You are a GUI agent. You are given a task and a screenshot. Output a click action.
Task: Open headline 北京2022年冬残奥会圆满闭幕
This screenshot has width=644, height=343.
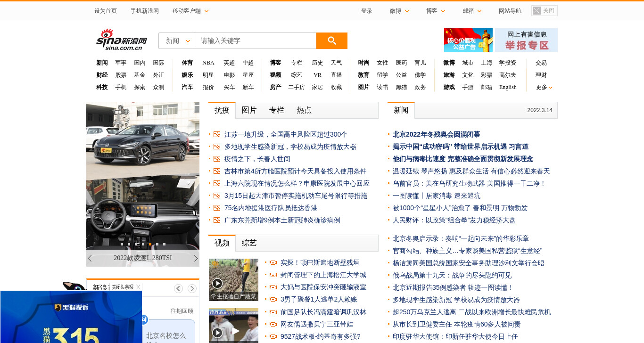(436, 135)
